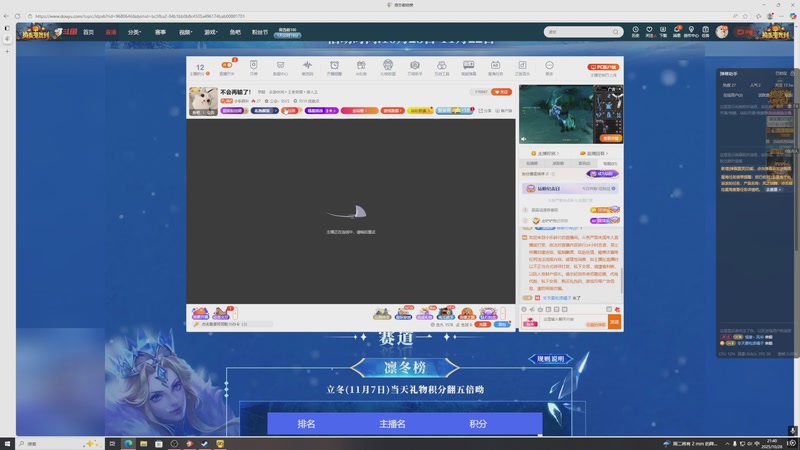Open Microsoft Edge from the taskbar
This screenshot has width=800, height=450.
click(x=128, y=444)
